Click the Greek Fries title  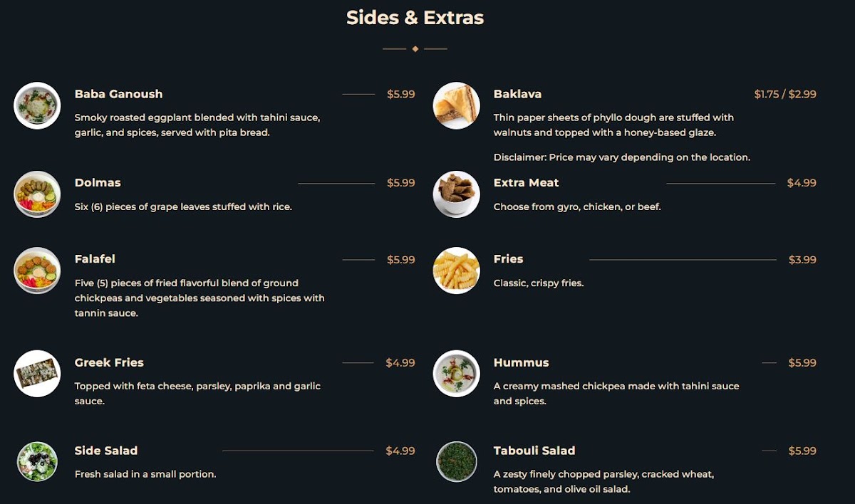[x=109, y=363]
